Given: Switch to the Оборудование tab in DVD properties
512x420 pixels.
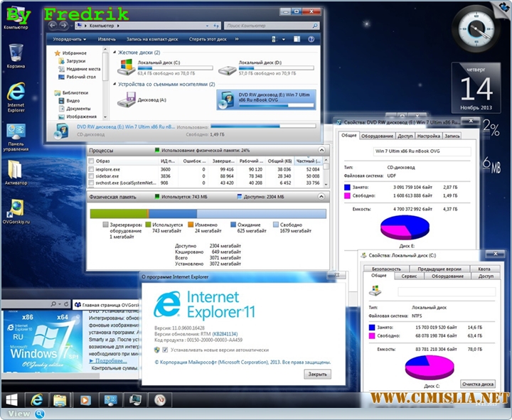Looking at the screenshot, I should 377,136.
